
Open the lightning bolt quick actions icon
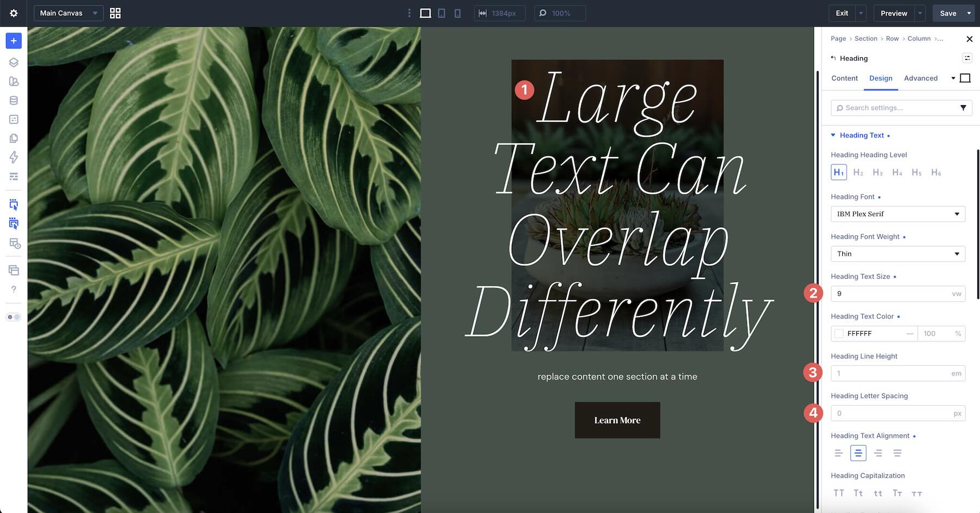click(14, 157)
